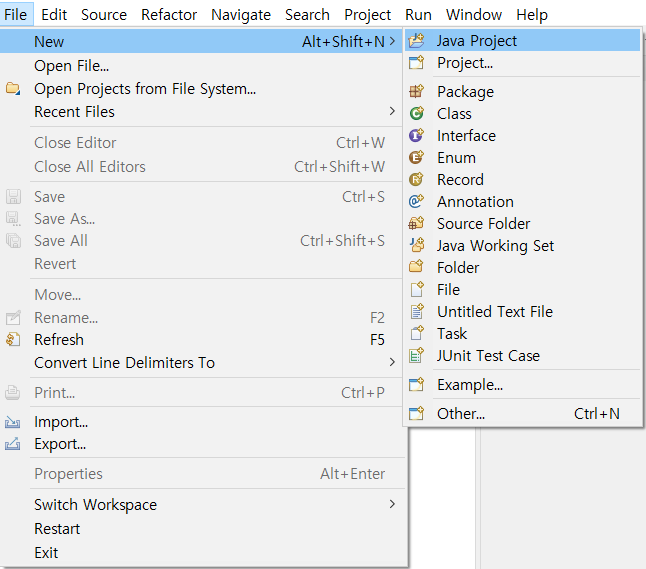Click the Java Working Set icon
Image resolution: width=646 pixels, height=569 pixels.
coord(417,245)
